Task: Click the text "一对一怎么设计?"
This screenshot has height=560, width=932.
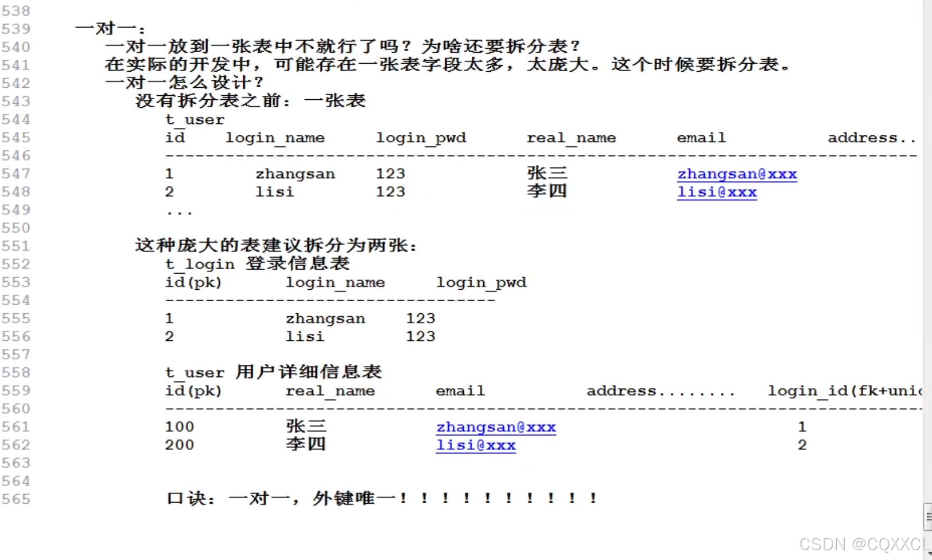Action: 184,83
